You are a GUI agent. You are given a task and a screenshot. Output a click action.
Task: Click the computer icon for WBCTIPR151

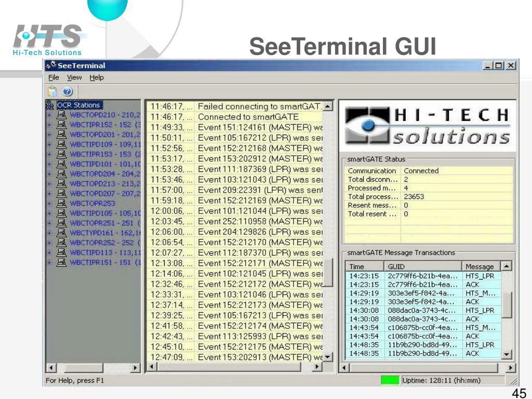(x=61, y=262)
